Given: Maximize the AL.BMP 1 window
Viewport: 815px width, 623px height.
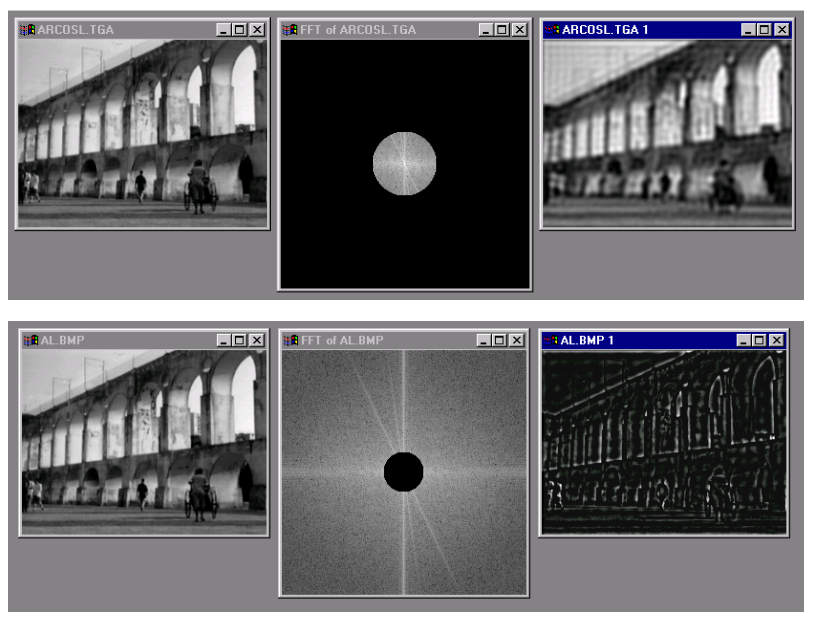Looking at the screenshot, I should pos(759,340).
